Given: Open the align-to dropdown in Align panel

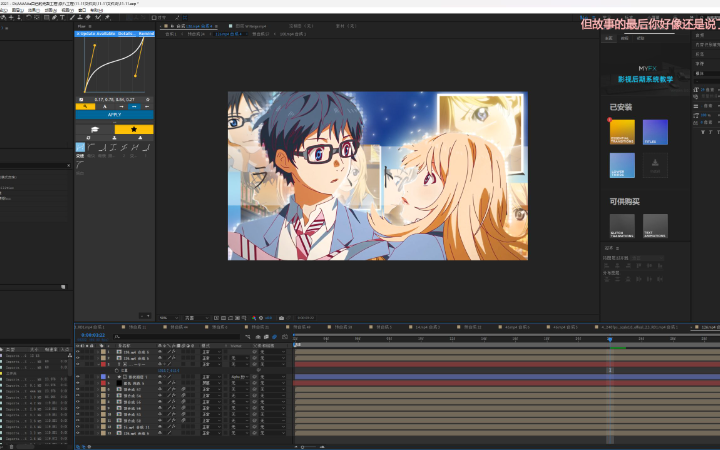Looking at the screenshot, I should point(647,258).
